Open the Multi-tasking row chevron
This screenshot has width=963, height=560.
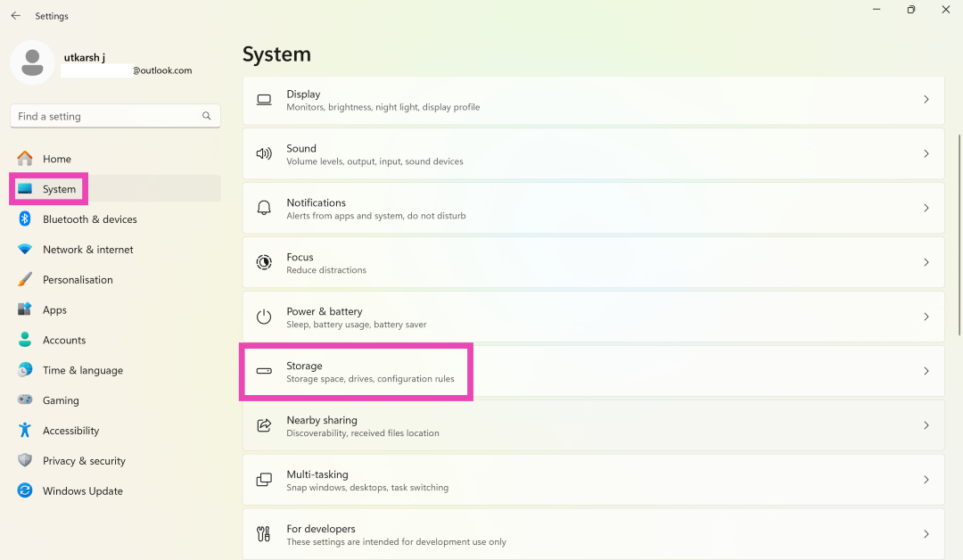(x=926, y=480)
